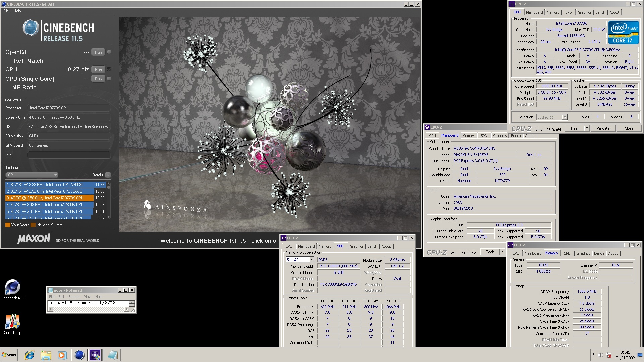Open Graphics tab in CPU-Z SPD window

click(356, 246)
